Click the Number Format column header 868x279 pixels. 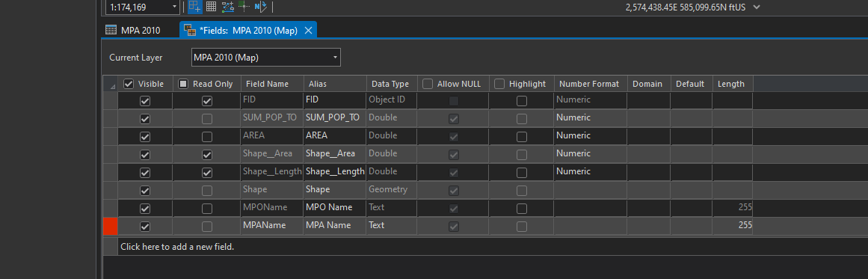tap(590, 84)
